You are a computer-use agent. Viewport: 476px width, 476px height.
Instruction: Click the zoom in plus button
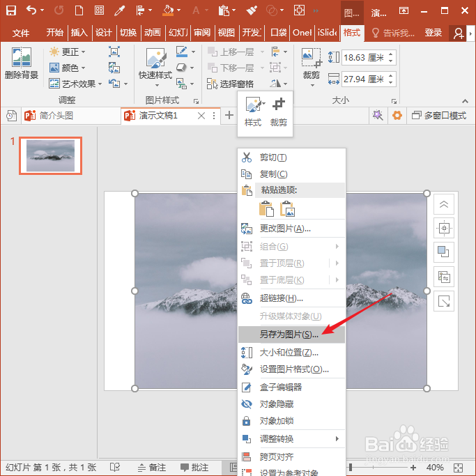coord(413,468)
